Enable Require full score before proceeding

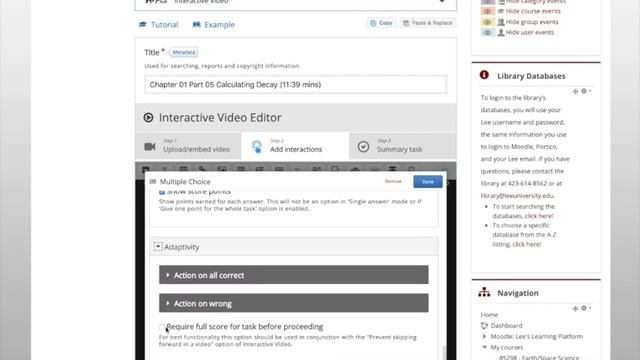pos(162,327)
